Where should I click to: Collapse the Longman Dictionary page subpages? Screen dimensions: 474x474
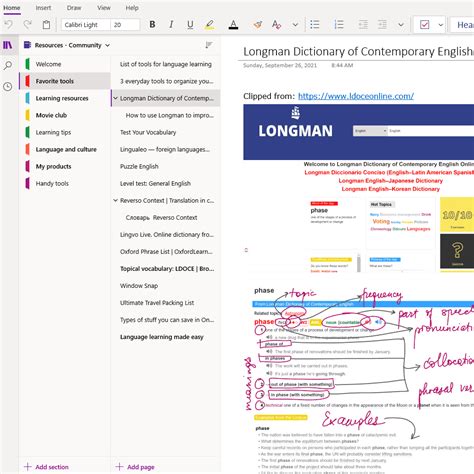coord(115,98)
